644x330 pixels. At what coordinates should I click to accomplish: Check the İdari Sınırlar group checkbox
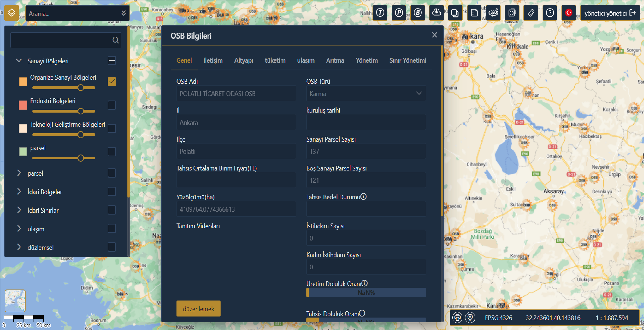(112, 210)
